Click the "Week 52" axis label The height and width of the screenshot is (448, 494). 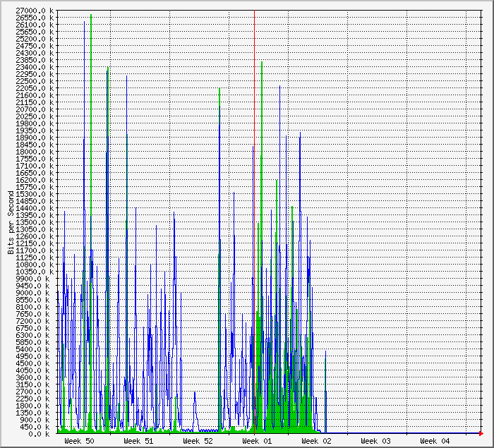pyautogui.click(x=198, y=441)
